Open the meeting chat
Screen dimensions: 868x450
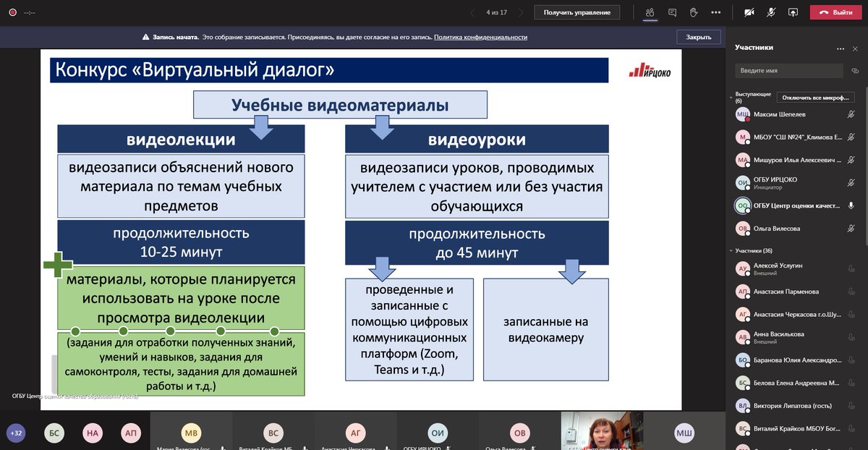(672, 12)
